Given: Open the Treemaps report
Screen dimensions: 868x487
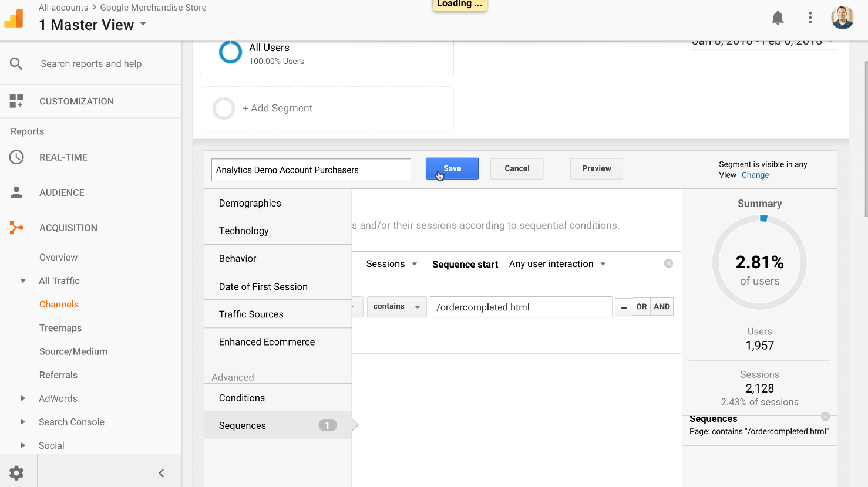Looking at the screenshot, I should point(60,328).
